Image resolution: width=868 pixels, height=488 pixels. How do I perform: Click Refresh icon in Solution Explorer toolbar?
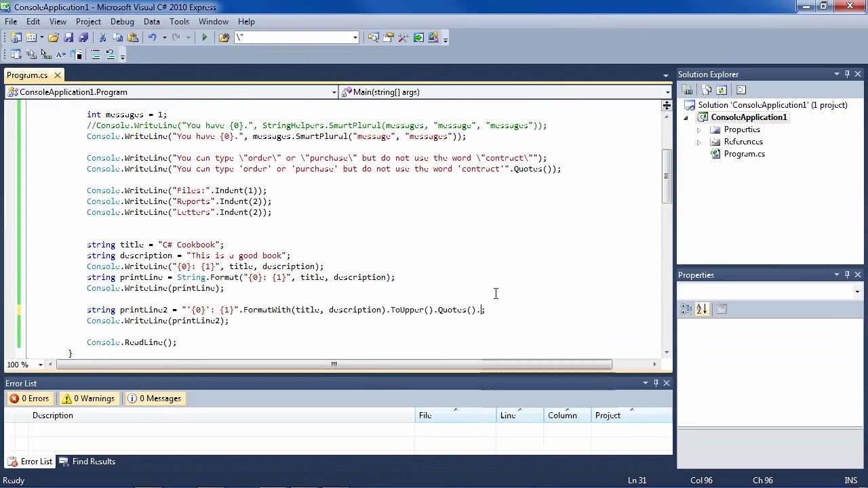coord(722,90)
